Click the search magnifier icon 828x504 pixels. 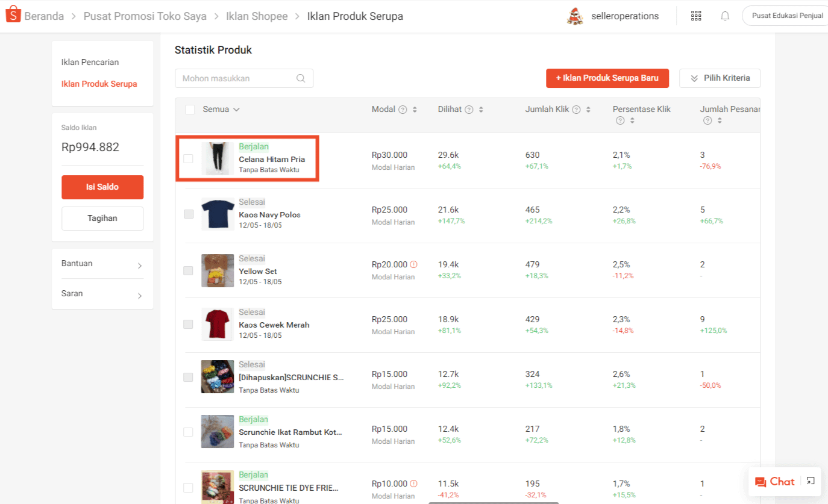pyautogui.click(x=300, y=78)
